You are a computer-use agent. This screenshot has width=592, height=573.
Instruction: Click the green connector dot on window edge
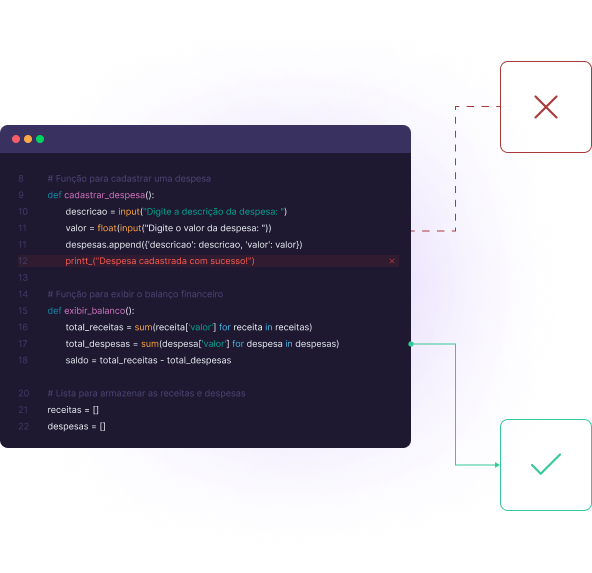(411, 343)
